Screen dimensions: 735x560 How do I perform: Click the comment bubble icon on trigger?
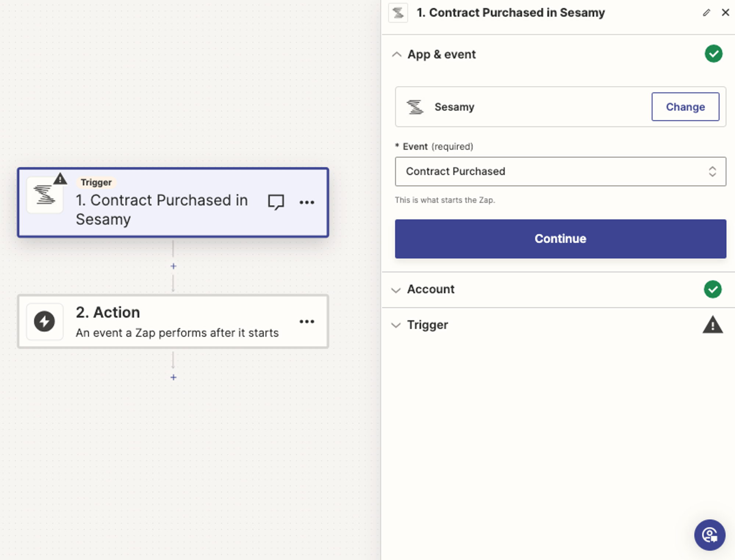[x=276, y=202]
